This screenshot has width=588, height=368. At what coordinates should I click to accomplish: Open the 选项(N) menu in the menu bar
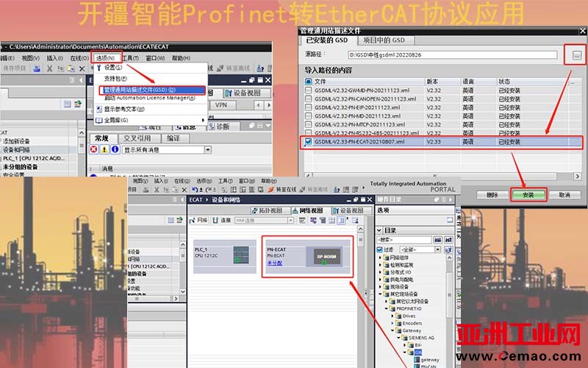coord(105,58)
